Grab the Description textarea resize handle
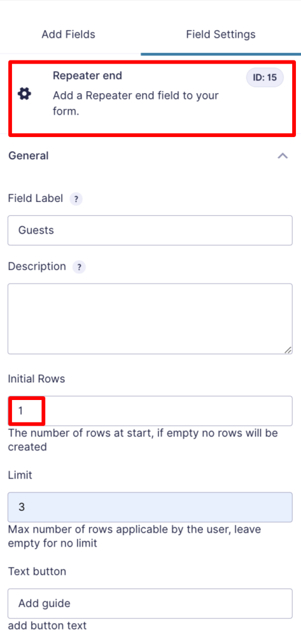The width and height of the screenshot is (301, 644). 288,350
